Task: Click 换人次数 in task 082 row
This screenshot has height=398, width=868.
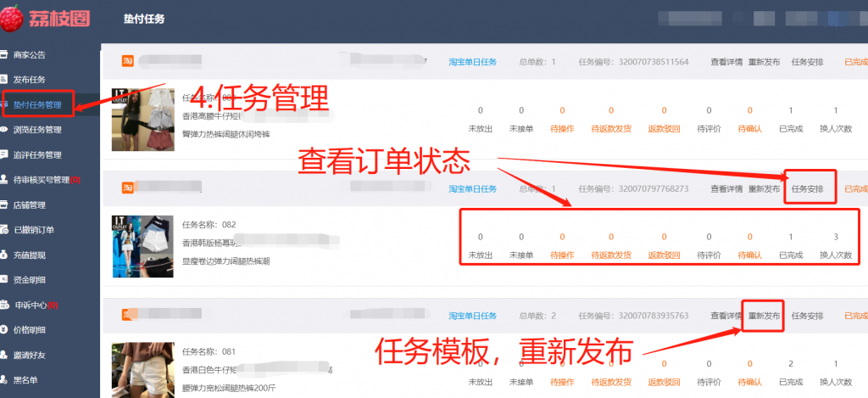Action: point(835,255)
